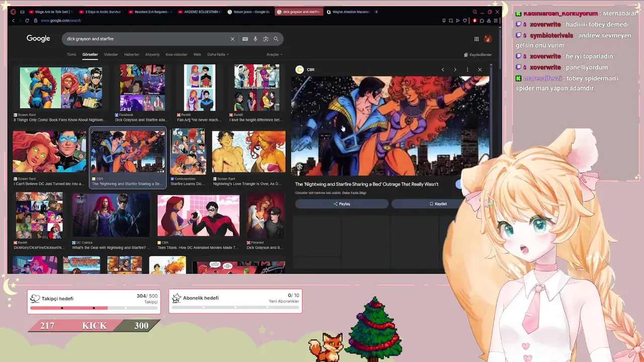The width and height of the screenshot is (644, 362).
Task: Go to the Google logo homepage
Action: [38, 39]
